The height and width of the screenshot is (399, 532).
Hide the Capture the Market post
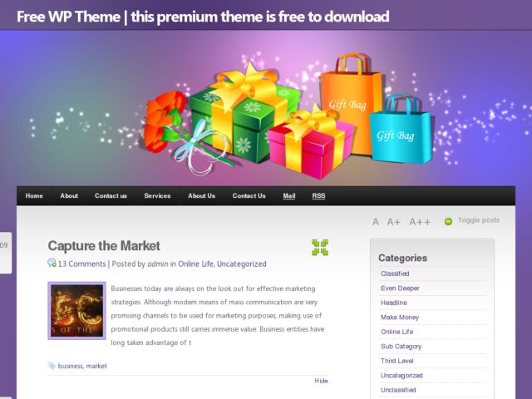[321, 381]
